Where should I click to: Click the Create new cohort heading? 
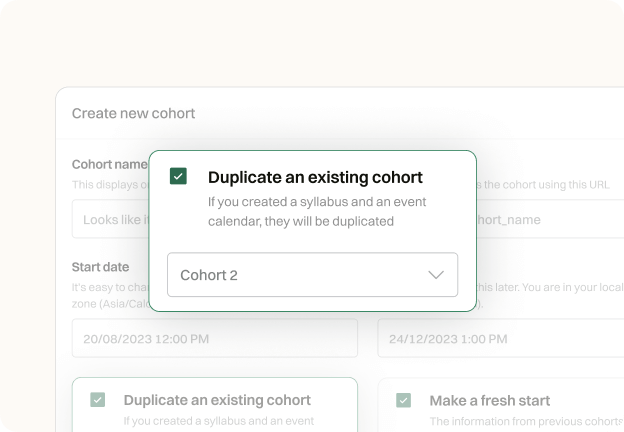(x=133, y=113)
